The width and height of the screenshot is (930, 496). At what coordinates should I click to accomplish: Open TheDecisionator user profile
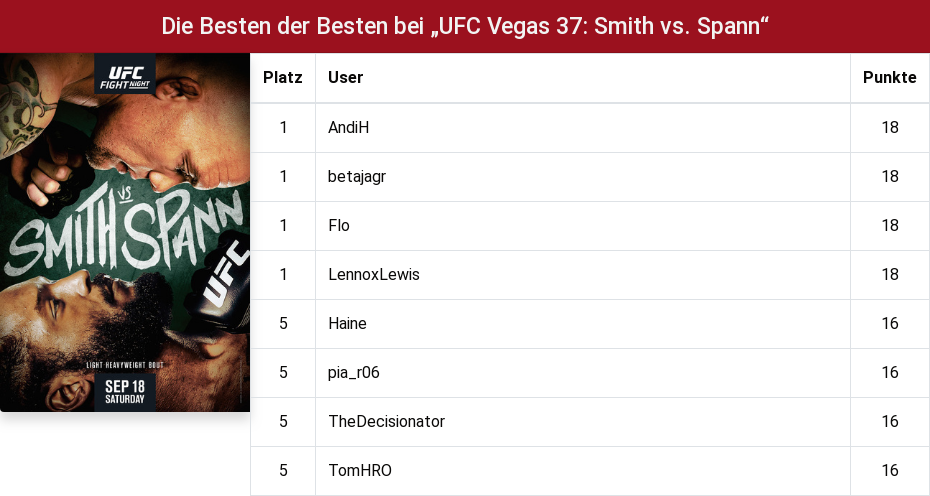point(386,421)
